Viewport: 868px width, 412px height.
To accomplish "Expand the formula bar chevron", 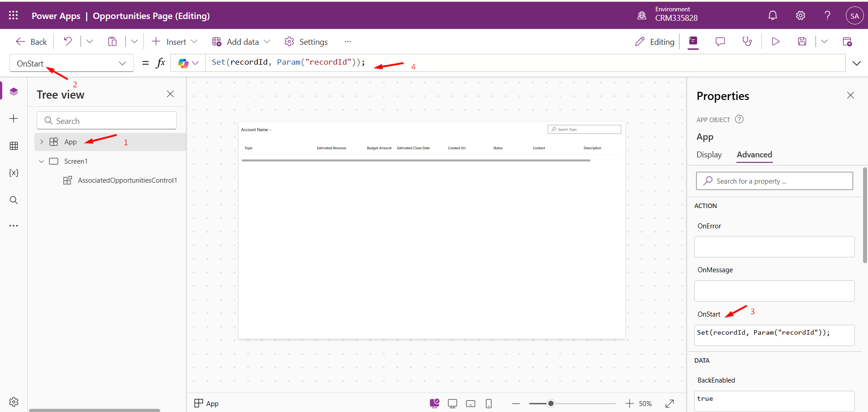I will tap(856, 63).
